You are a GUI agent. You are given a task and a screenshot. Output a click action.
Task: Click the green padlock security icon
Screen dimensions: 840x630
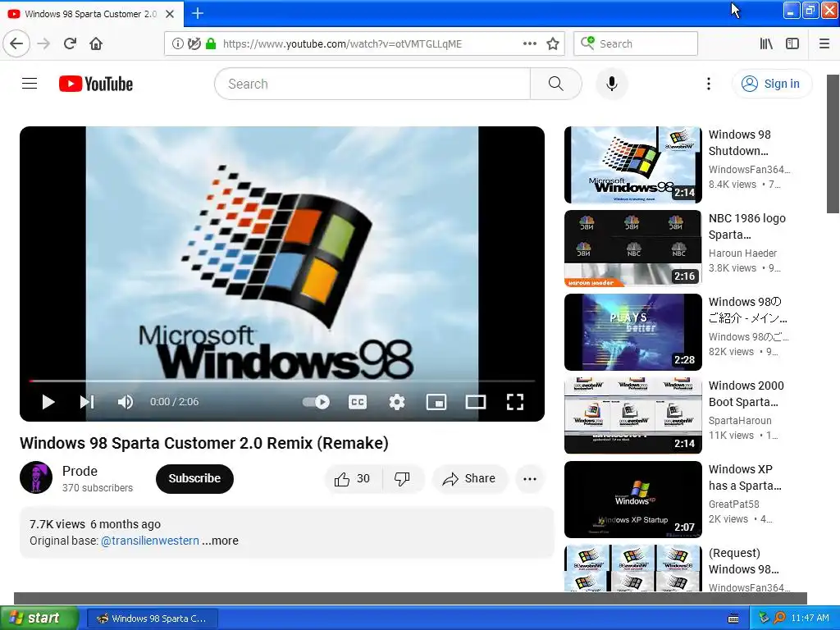pyautogui.click(x=211, y=43)
